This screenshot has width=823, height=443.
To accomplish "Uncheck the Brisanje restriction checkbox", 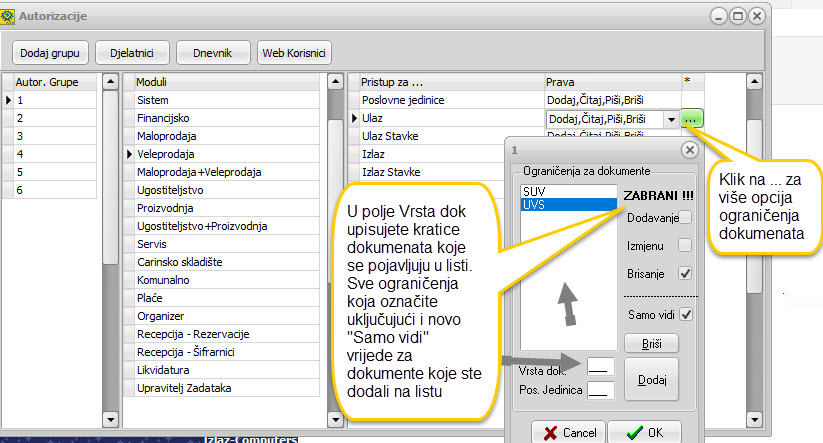I will (684, 273).
